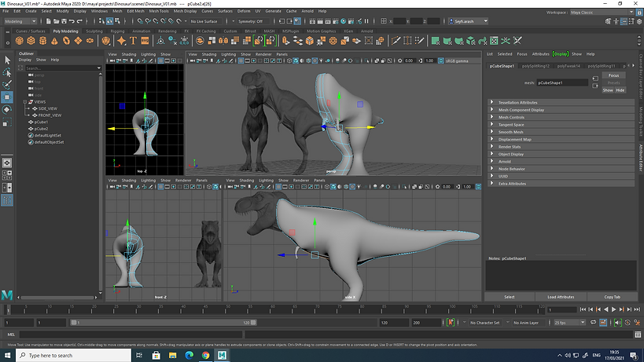The width and height of the screenshot is (644, 362).
Task: Go to start of playback range
Action: pyautogui.click(x=583, y=309)
